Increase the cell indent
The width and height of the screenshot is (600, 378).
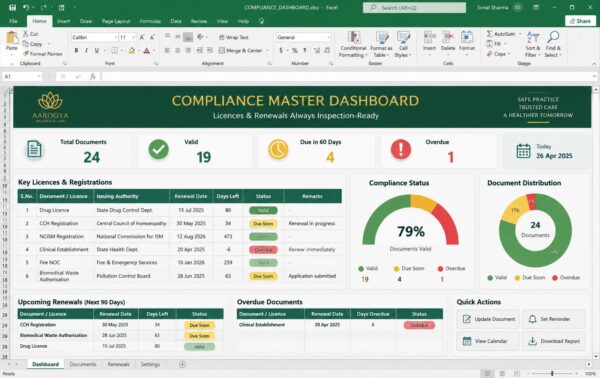click(210, 51)
